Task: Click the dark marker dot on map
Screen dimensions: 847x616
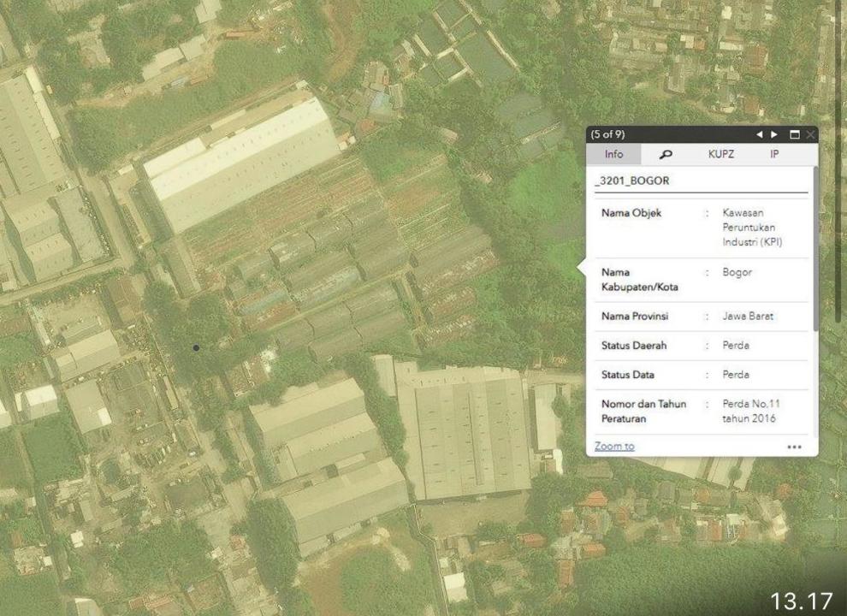Action: 196,347
